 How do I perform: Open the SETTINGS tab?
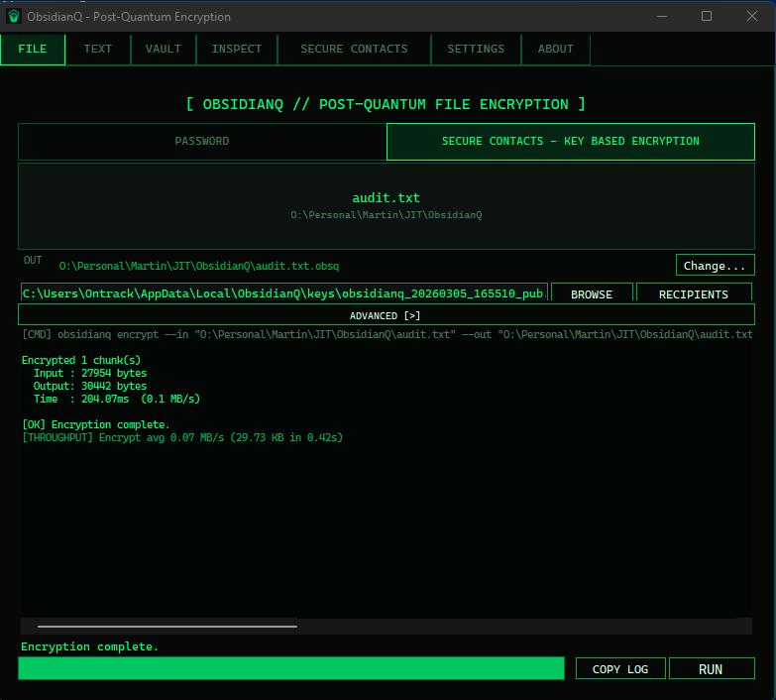click(x=476, y=49)
